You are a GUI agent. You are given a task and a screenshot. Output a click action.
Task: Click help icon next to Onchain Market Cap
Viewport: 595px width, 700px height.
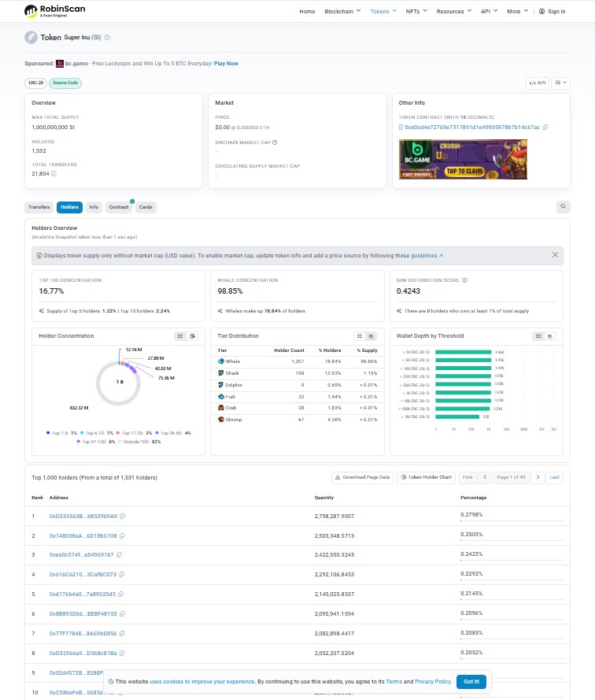275,143
